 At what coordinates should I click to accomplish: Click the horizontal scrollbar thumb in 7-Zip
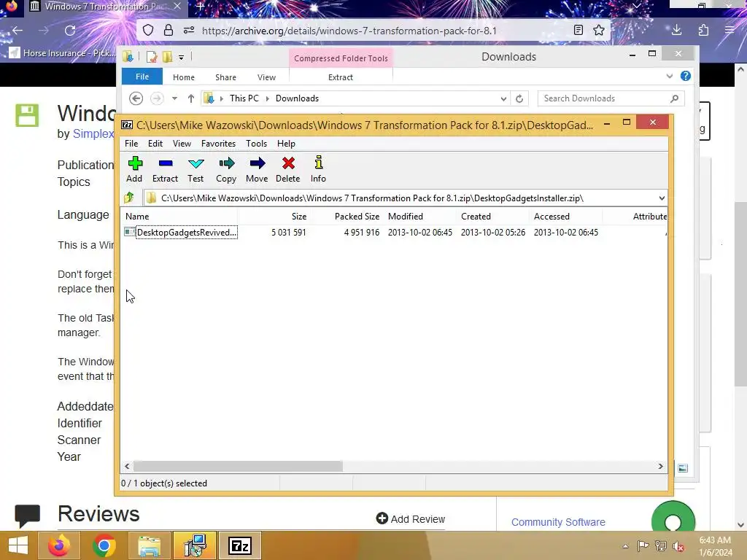[238, 466]
